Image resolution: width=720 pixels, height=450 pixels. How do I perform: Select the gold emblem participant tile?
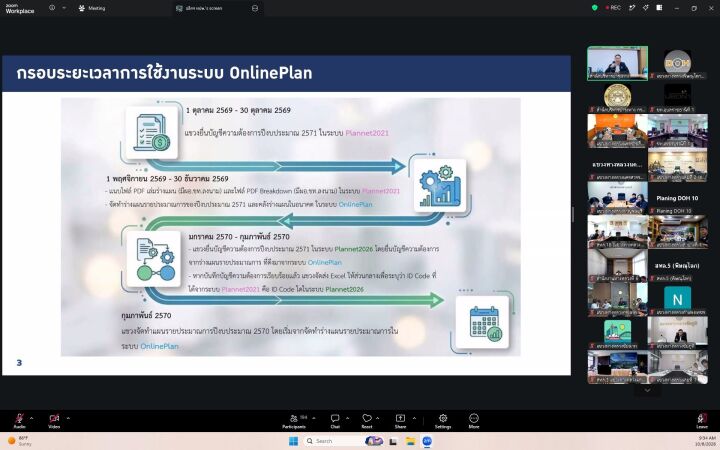pos(617,96)
